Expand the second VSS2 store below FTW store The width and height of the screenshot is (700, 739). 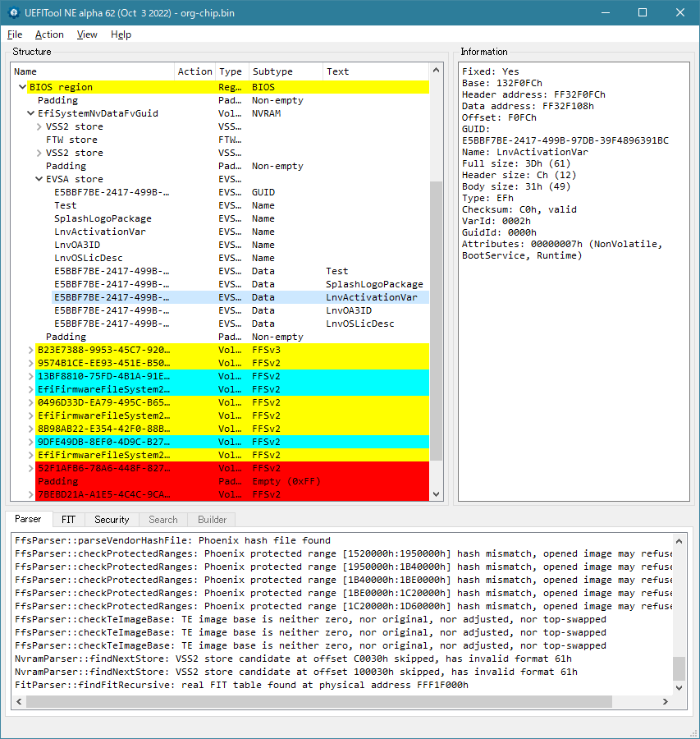(x=39, y=154)
